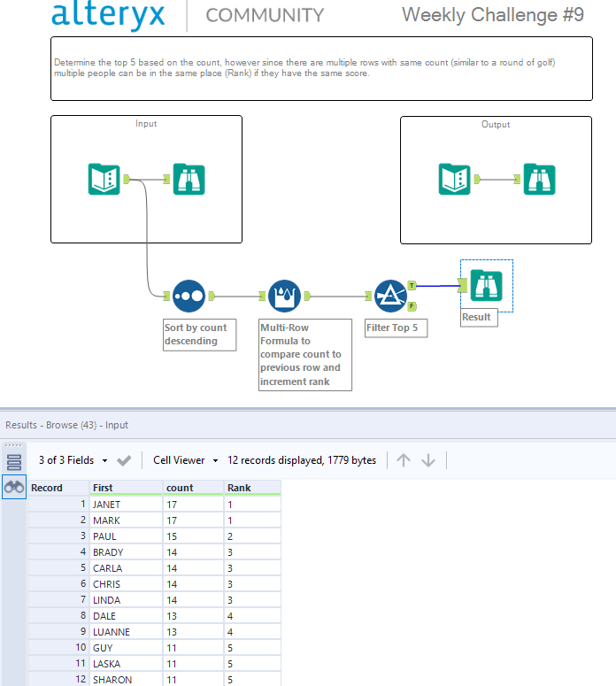Jump to the previous record with up arrow
This screenshot has width=616, height=686.
[x=404, y=460]
